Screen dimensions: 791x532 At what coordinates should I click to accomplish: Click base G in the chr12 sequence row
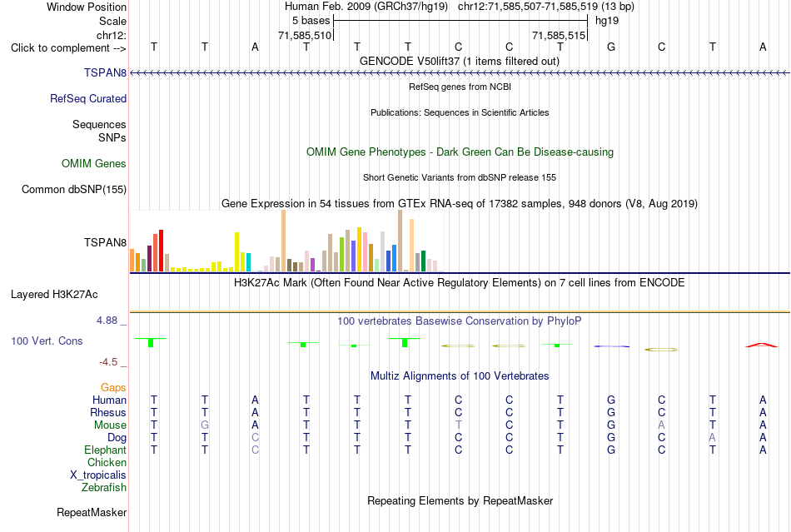[611, 47]
